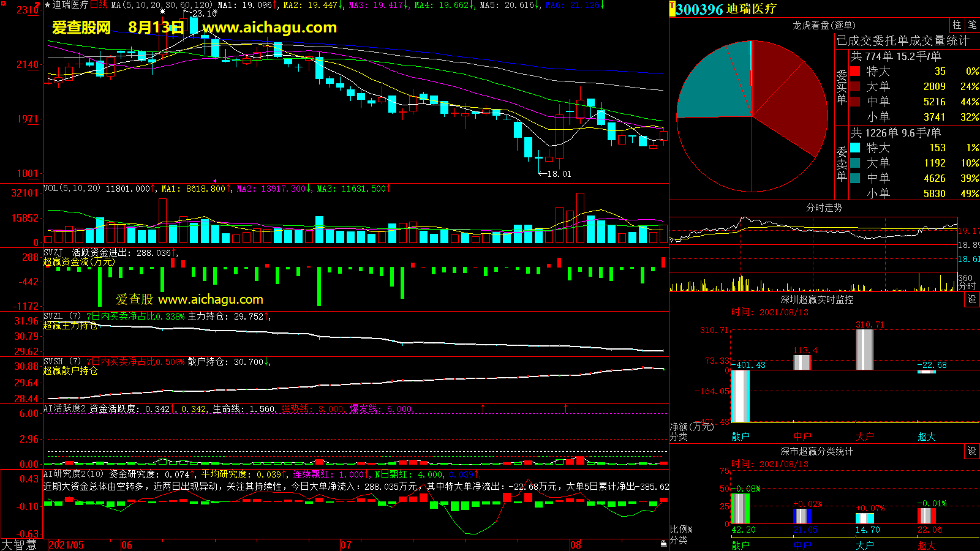
Task: Click the yellow T marker beside 300396
Action: click(x=672, y=9)
